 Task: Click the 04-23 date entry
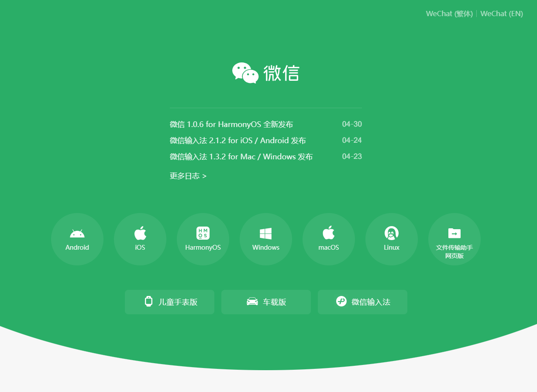[352, 157]
